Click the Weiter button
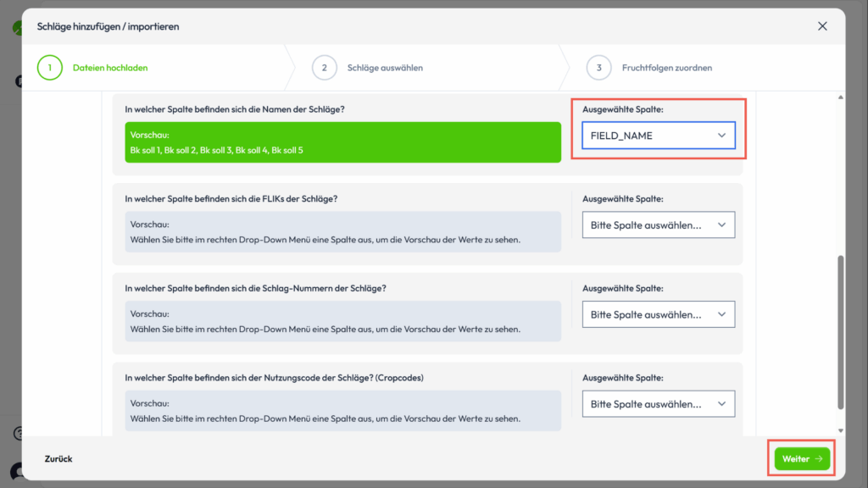Screen dimensions: 868x488 coord(802,459)
